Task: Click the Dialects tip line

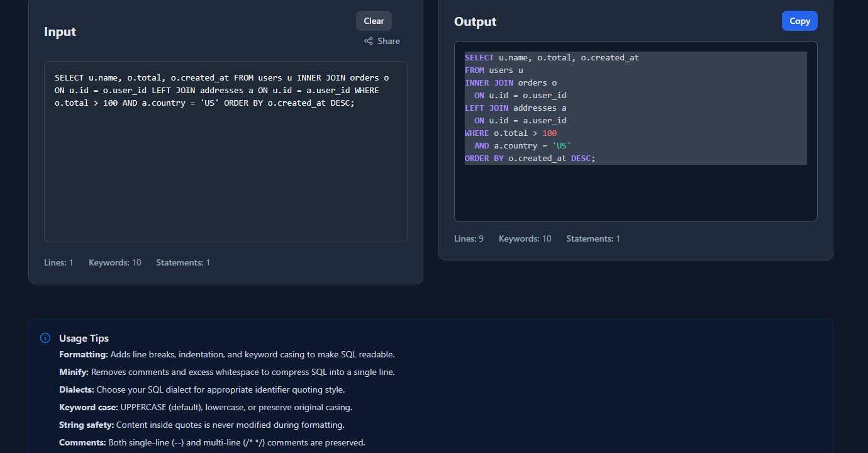Action: click(x=202, y=389)
